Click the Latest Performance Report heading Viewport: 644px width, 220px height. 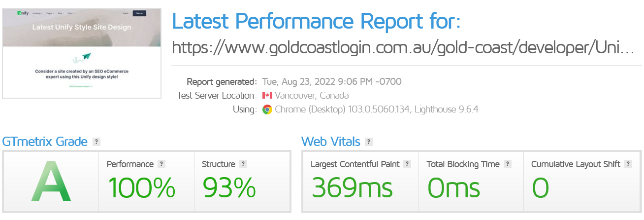pyautogui.click(x=317, y=21)
